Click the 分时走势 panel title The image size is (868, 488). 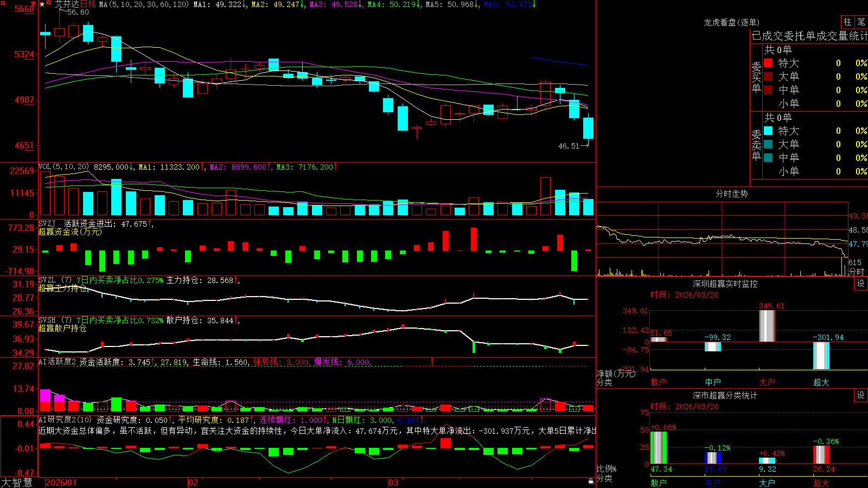731,194
